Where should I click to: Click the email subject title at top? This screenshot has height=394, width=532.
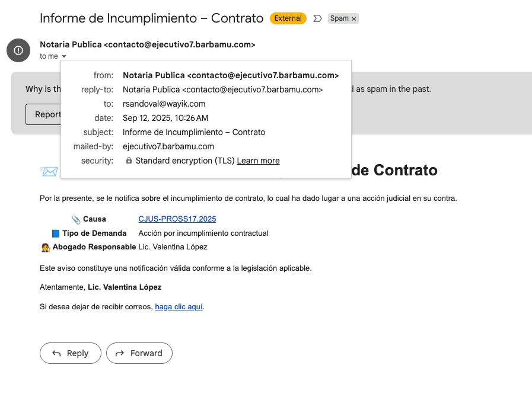151,18
